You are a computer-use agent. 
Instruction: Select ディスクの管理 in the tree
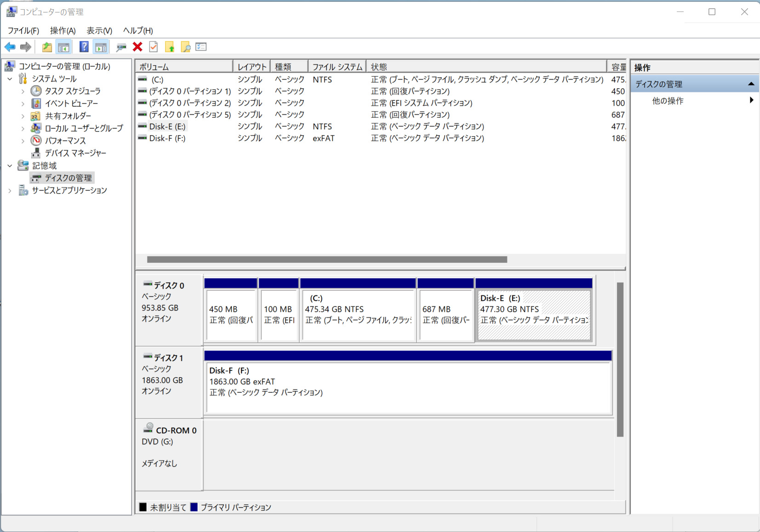click(69, 178)
